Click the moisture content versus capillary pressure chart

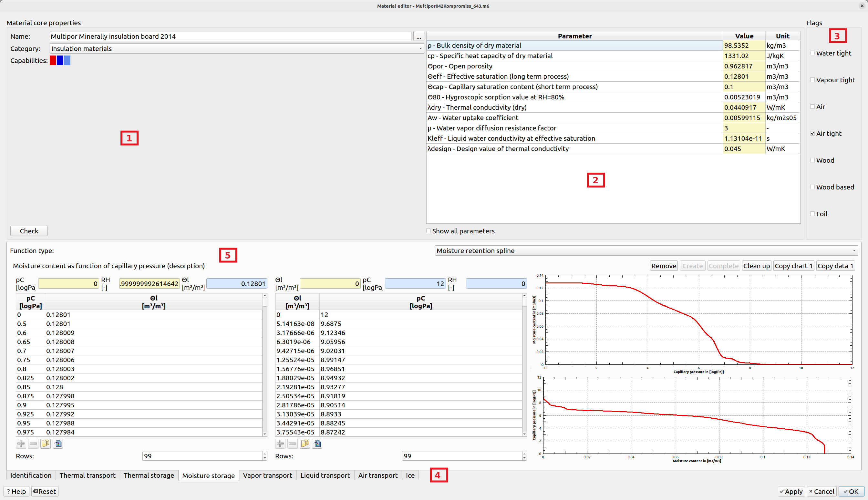699,320
